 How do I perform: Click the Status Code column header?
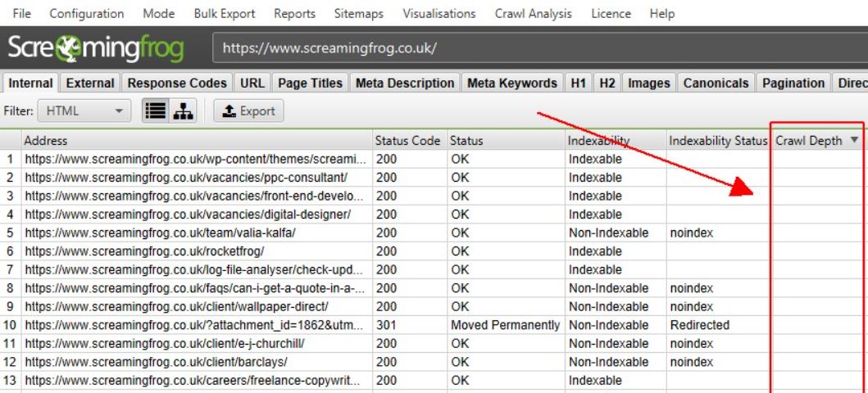coord(410,141)
